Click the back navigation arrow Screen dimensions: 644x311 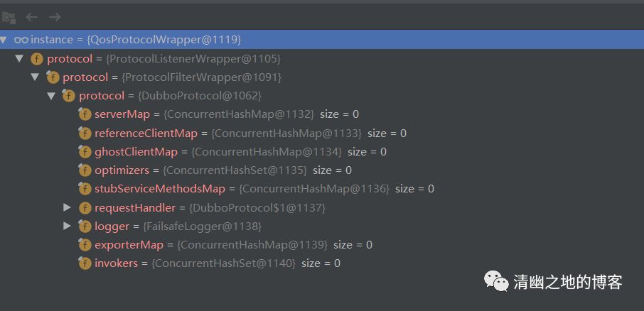pyautogui.click(x=31, y=17)
